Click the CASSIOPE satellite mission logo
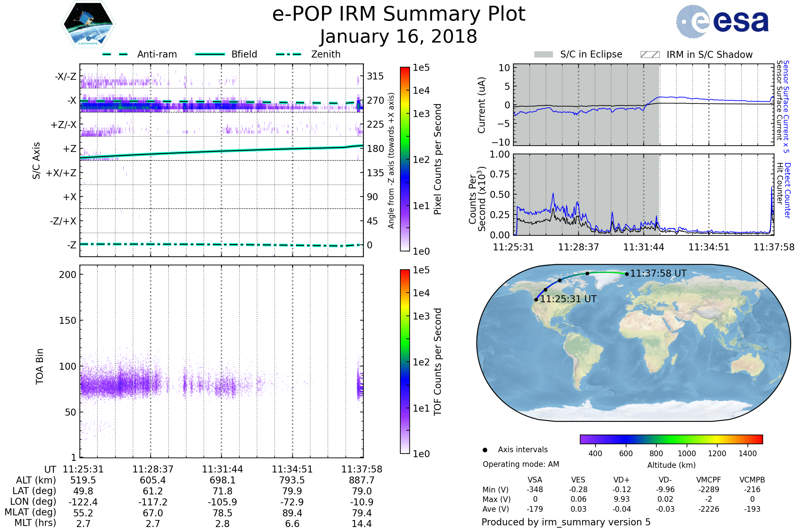798x532 pixels. pos(88,24)
